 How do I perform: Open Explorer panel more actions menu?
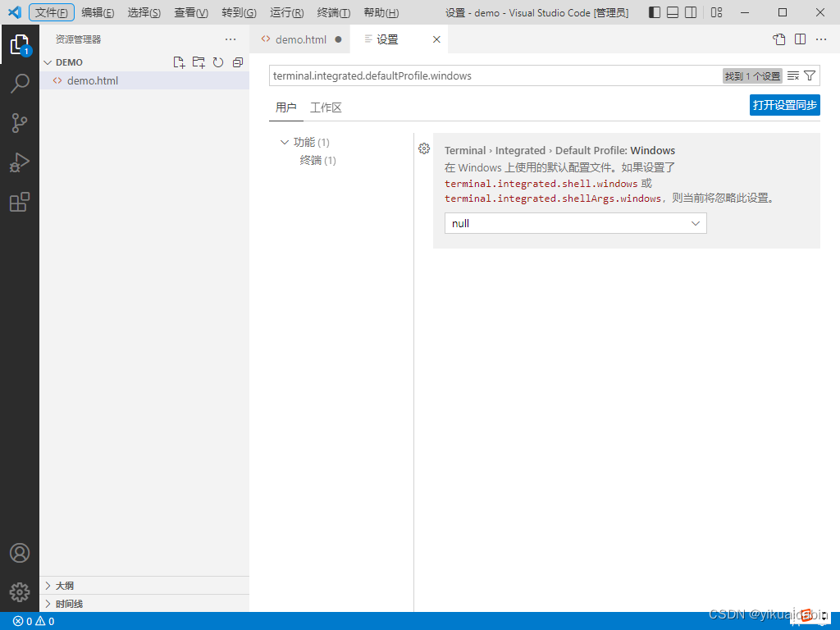point(231,39)
